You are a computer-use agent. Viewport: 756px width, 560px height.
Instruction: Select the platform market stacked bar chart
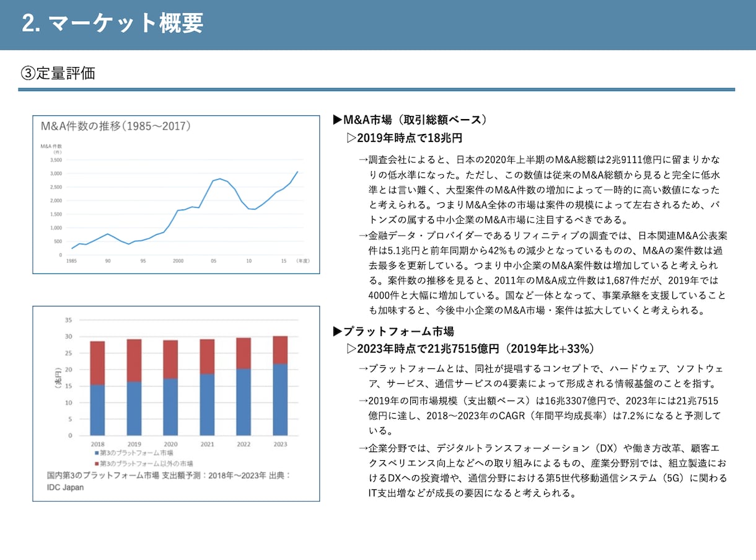tap(177, 404)
